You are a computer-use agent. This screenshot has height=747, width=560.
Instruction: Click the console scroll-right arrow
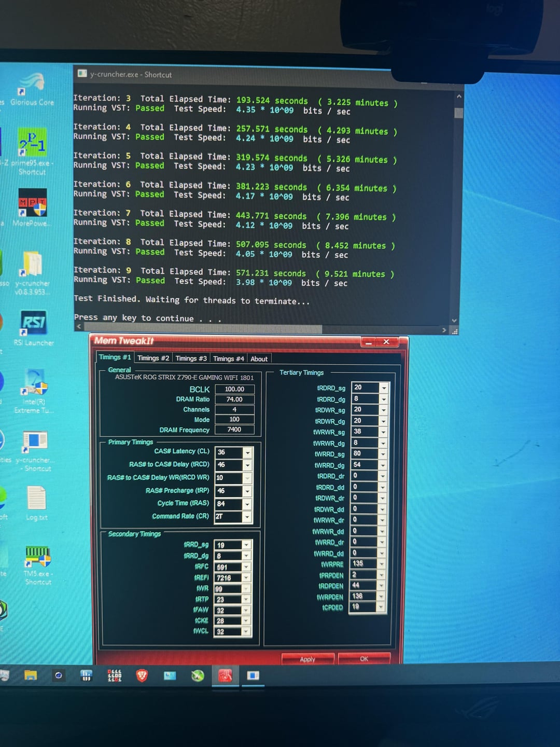[444, 330]
